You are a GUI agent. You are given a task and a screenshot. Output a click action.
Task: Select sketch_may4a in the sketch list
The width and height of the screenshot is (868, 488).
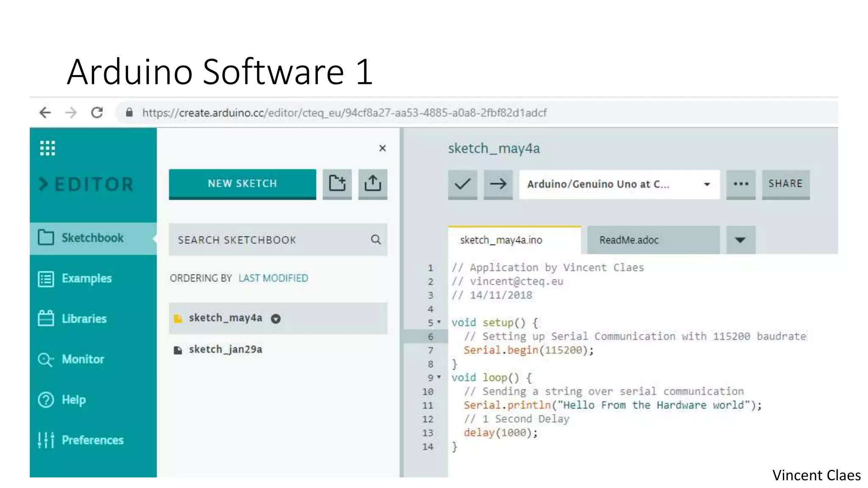coord(278,318)
